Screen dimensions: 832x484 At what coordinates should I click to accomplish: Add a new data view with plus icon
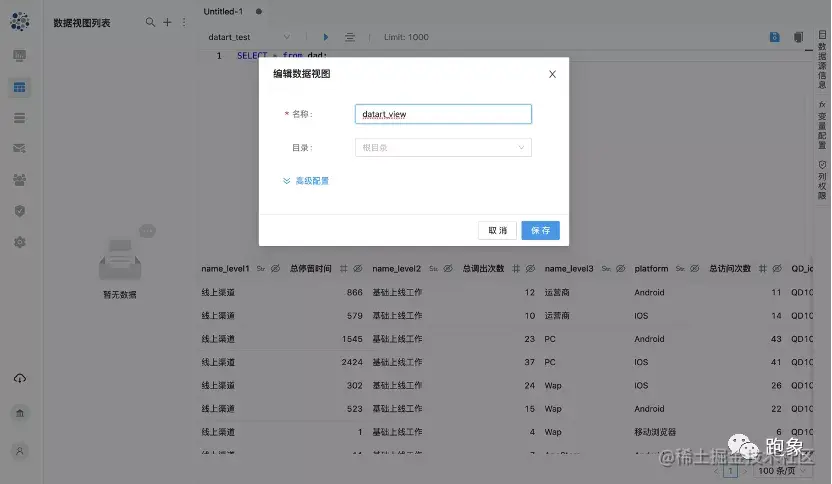click(x=167, y=22)
